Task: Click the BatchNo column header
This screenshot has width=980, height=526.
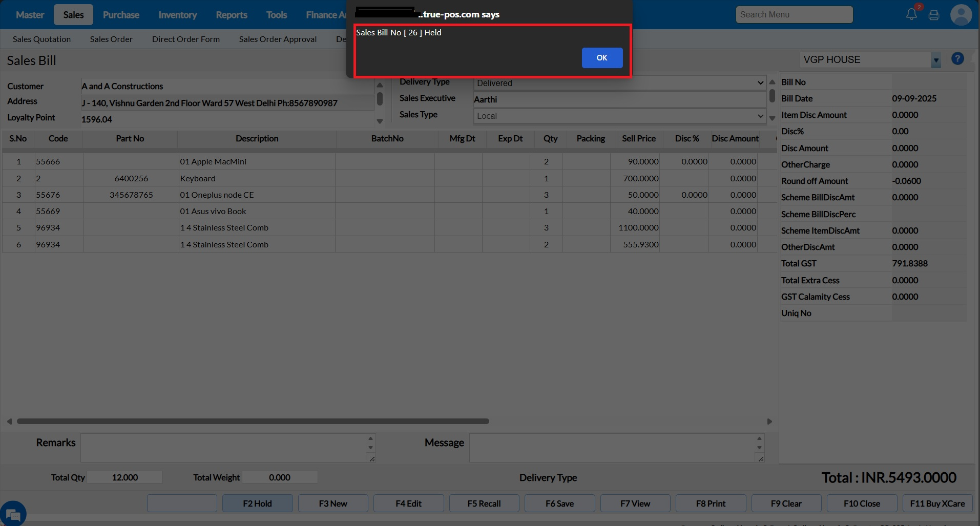Action: coord(387,138)
